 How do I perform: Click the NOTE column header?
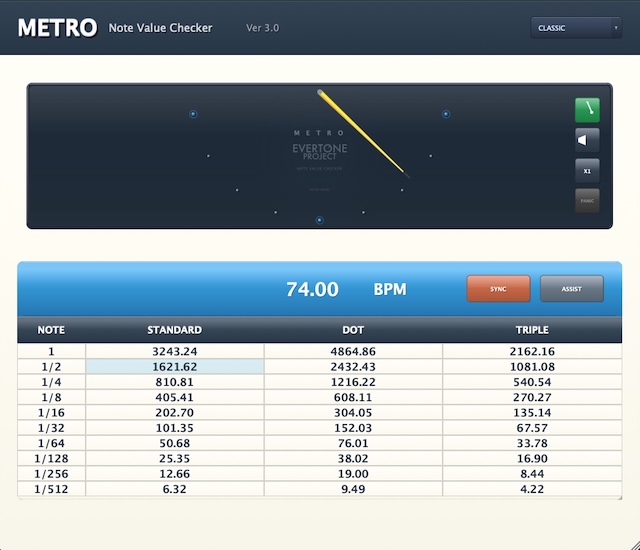pyautogui.click(x=51, y=329)
